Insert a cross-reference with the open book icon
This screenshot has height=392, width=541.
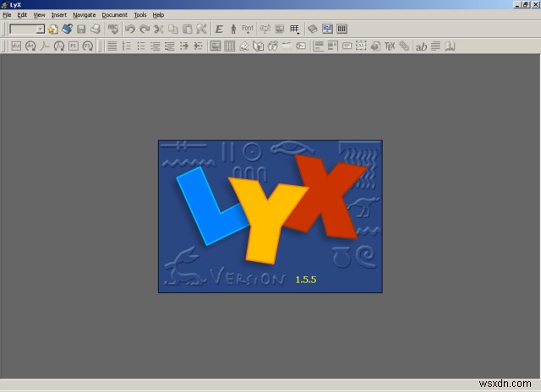[258, 46]
